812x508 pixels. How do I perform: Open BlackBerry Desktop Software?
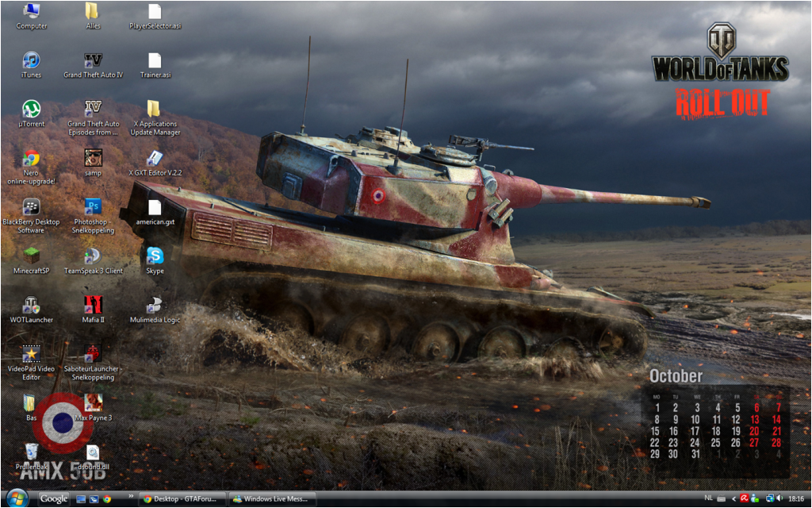[31, 216]
